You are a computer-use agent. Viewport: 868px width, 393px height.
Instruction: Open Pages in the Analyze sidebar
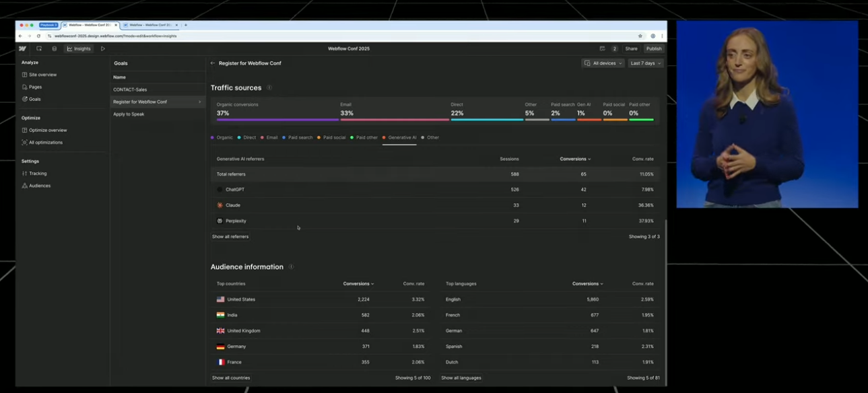(32, 87)
